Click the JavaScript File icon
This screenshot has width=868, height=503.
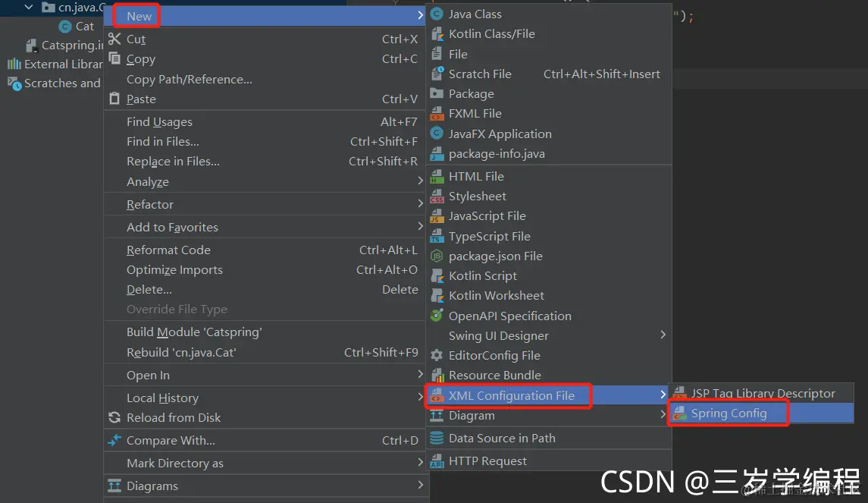(437, 216)
